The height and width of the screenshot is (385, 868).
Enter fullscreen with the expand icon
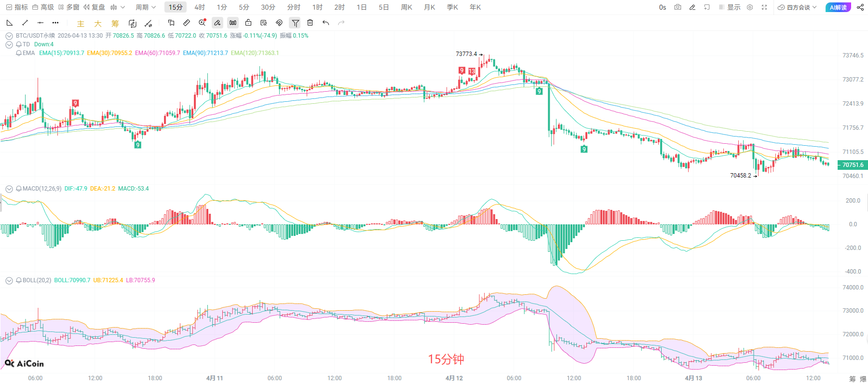[764, 7]
